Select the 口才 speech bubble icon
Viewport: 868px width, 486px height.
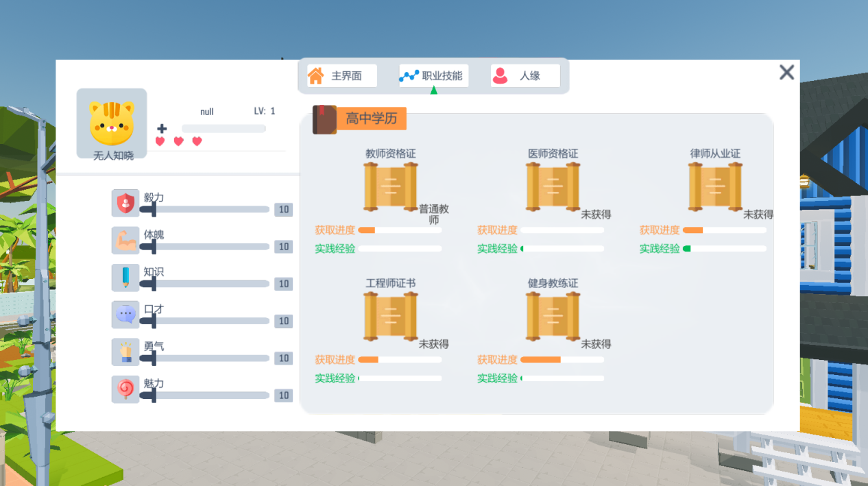125,315
